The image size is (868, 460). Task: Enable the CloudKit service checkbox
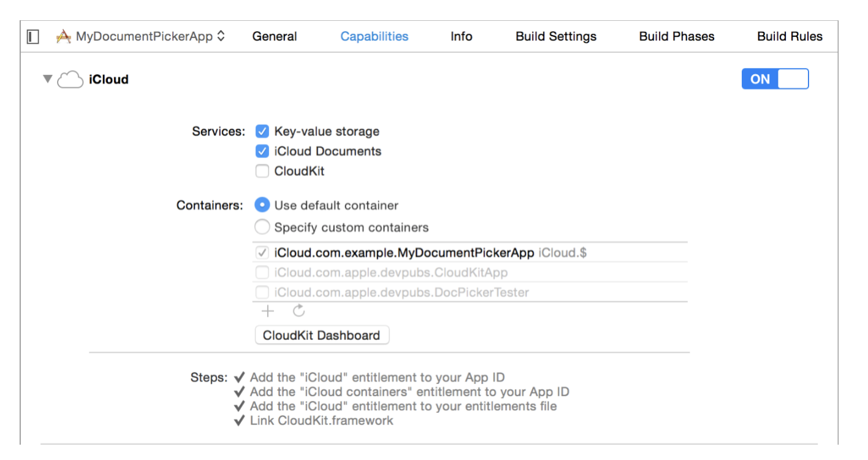pos(262,171)
